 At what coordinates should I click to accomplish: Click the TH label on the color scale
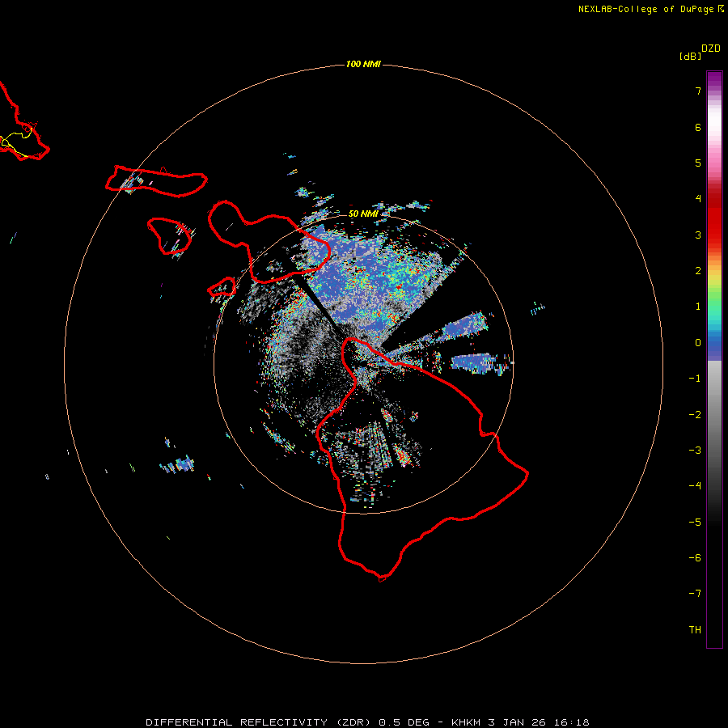coord(695,630)
